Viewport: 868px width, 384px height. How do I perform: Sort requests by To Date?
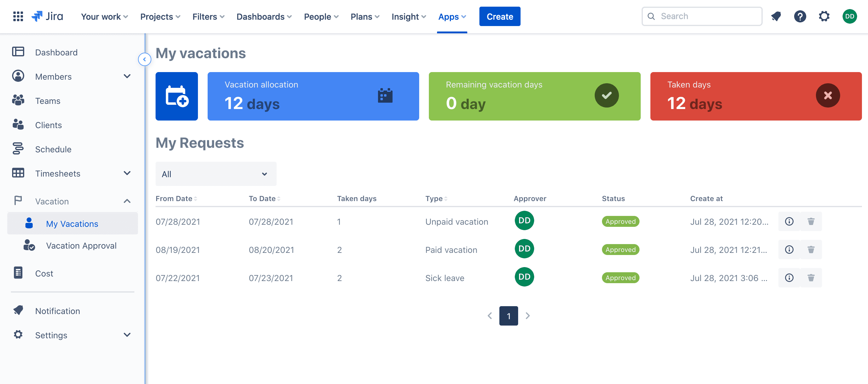[x=265, y=199]
